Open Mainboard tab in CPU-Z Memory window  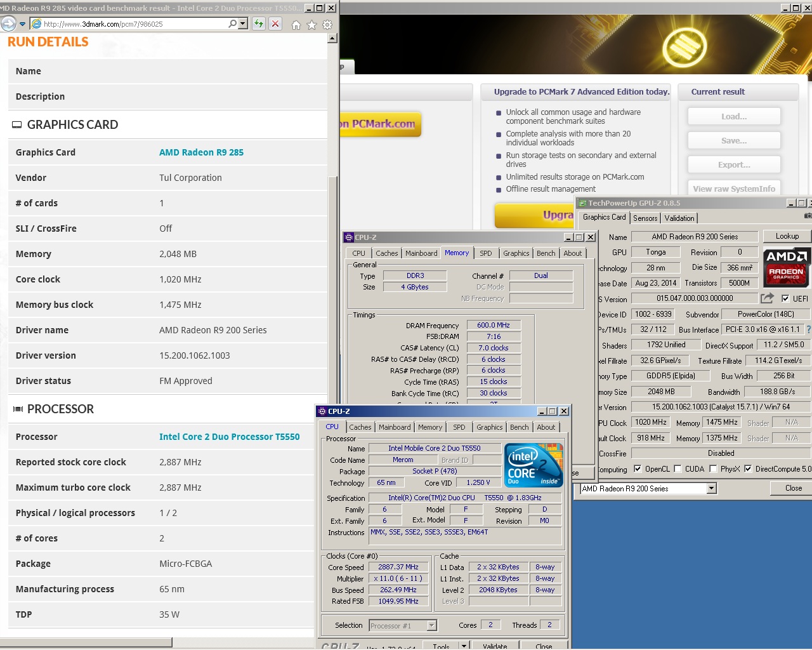pyautogui.click(x=421, y=253)
